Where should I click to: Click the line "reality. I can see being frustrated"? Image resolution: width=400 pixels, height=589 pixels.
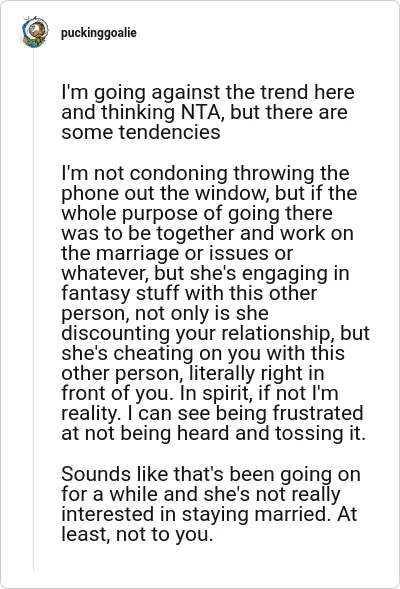click(x=212, y=413)
